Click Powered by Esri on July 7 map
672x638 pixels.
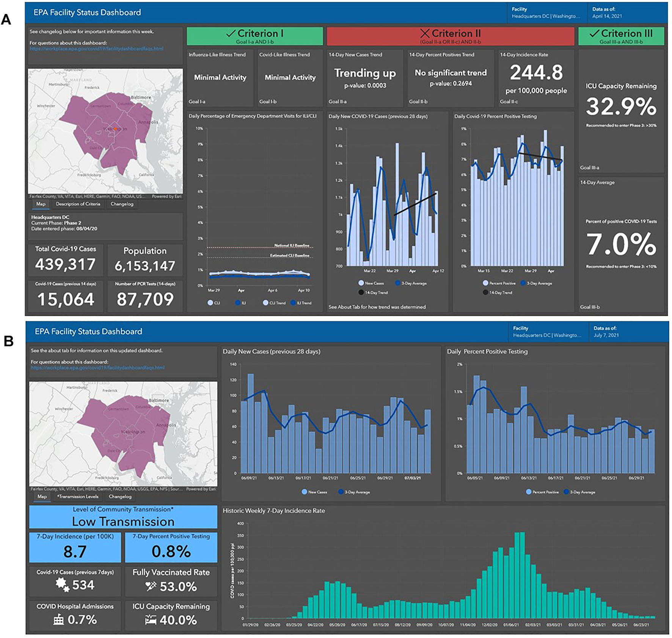(201, 489)
